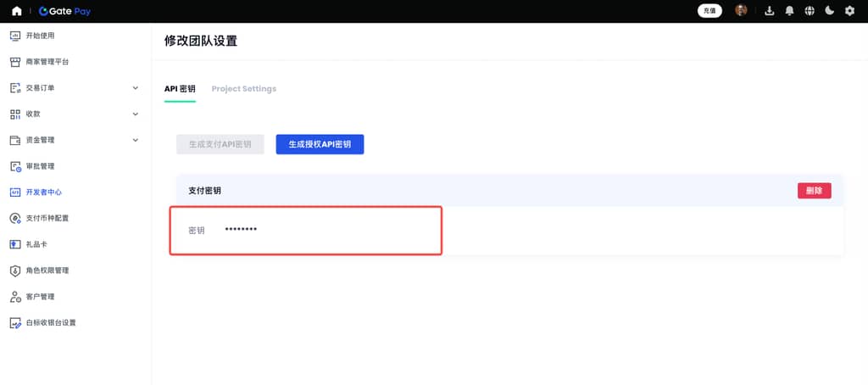Open the download icon in header
Viewport: 868px width, 385px height.
coord(770,11)
